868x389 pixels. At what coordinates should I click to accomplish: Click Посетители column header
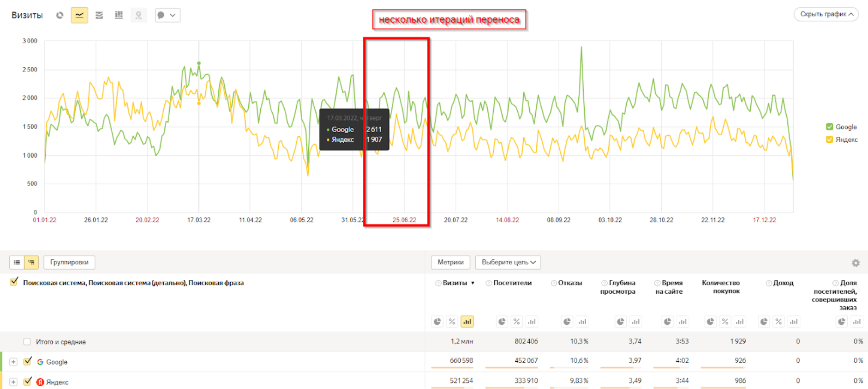point(512,283)
